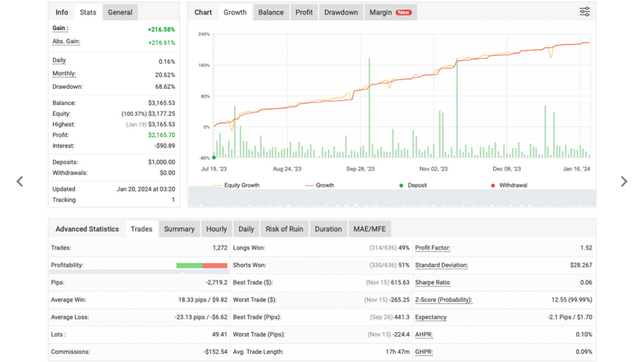Viewport: 644px width, 362px height.
Task: Select the Balance chart tab
Action: click(271, 12)
